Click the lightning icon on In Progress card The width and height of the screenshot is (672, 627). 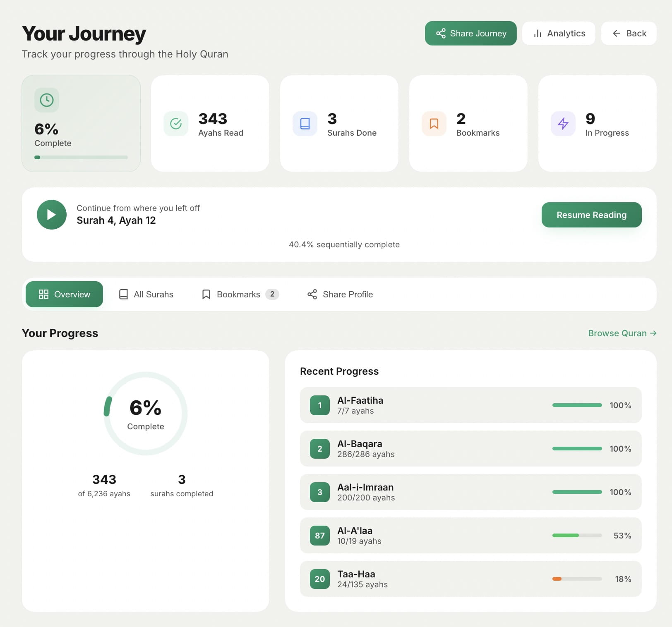(x=563, y=124)
